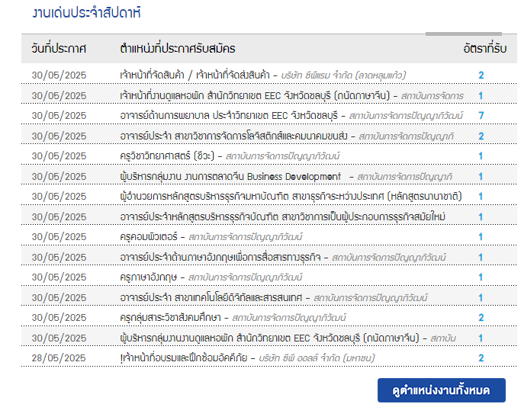The image size is (521, 420).
Task: Click the ตำแหน่งที่ประกาศรับสมัคร column header
Action: 178,49
